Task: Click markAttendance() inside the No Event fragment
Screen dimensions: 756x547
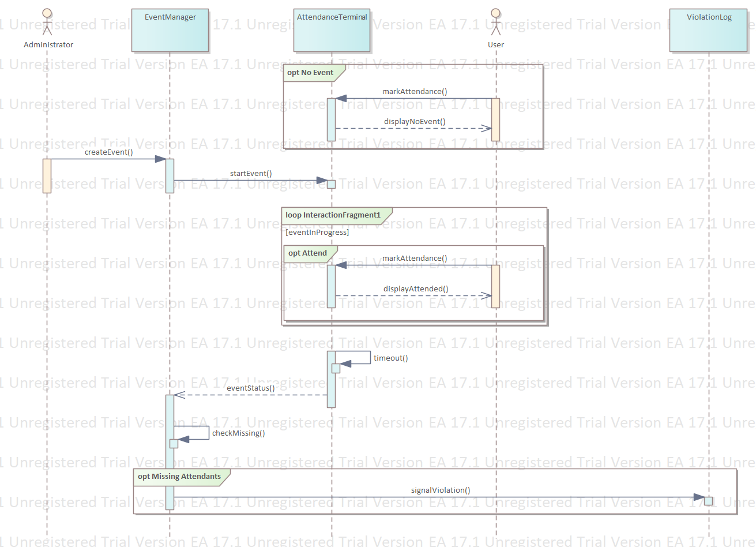Action: pyautogui.click(x=415, y=92)
